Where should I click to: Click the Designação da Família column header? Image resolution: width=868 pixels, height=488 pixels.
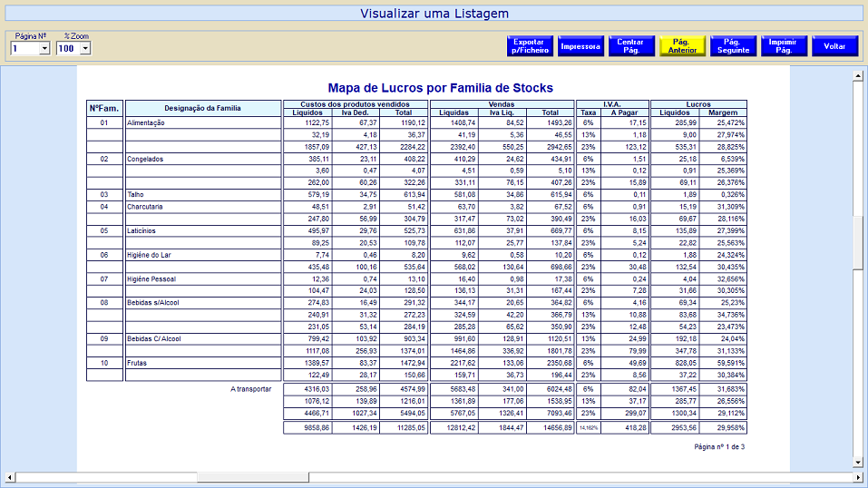[202, 108]
